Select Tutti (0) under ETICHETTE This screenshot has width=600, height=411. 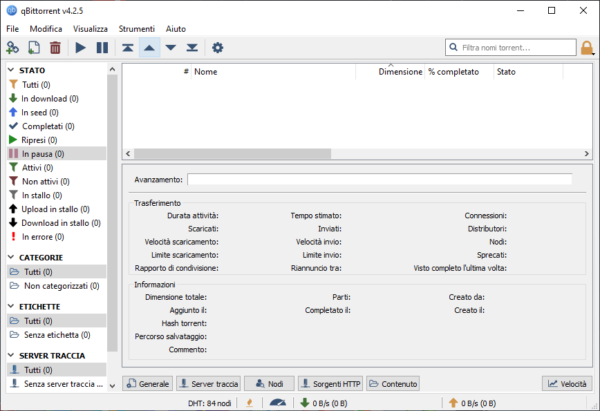pyautogui.click(x=57, y=321)
